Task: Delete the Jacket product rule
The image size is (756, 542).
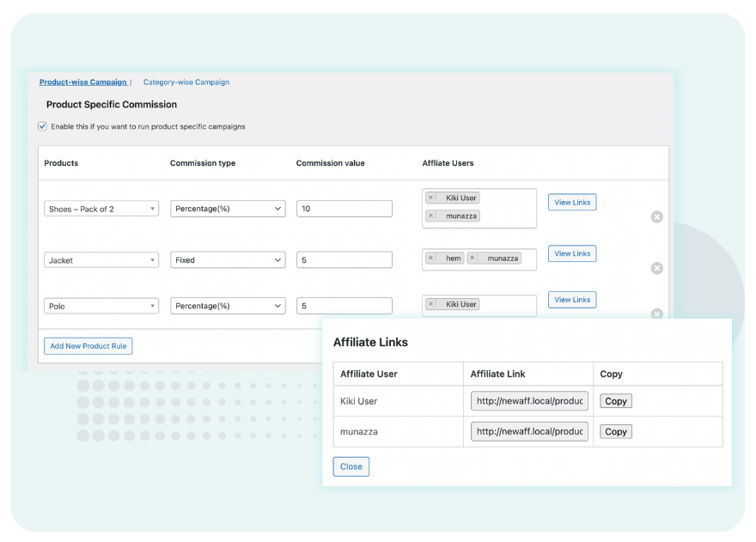Action: tap(657, 268)
